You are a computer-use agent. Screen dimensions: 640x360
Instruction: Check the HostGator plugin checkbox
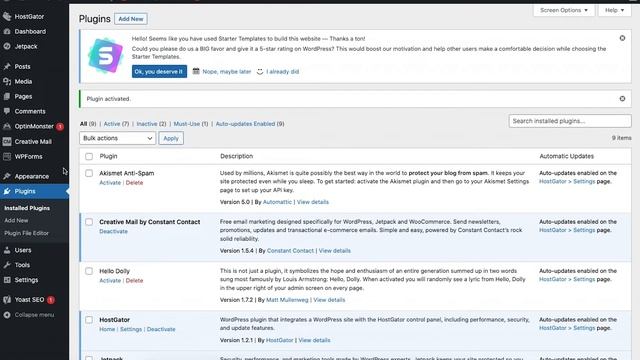coord(89,320)
